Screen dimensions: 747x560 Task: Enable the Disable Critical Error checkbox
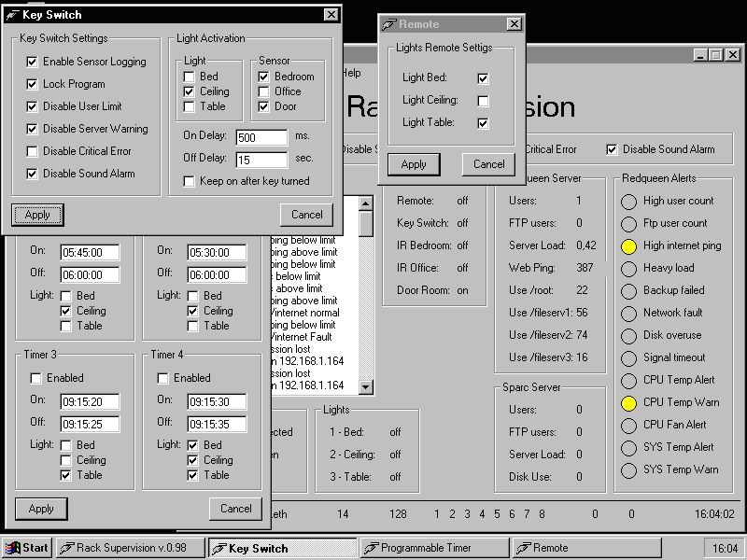(x=33, y=151)
